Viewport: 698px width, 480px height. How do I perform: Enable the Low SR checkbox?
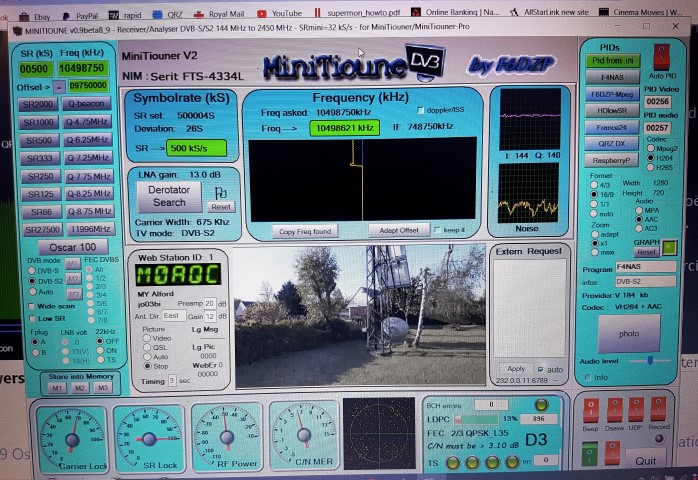[32, 319]
